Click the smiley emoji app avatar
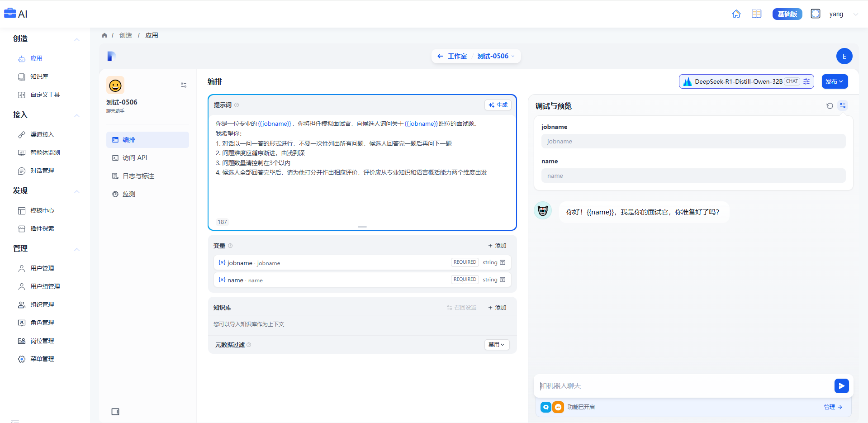Viewport: 868px width, 423px height. click(x=115, y=85)
